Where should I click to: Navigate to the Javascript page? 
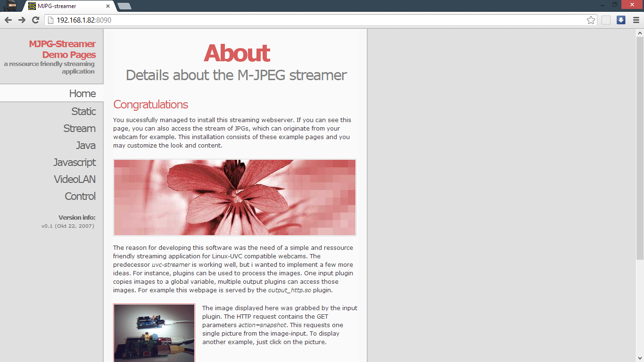pyautogui.click(x=74, y=162)
